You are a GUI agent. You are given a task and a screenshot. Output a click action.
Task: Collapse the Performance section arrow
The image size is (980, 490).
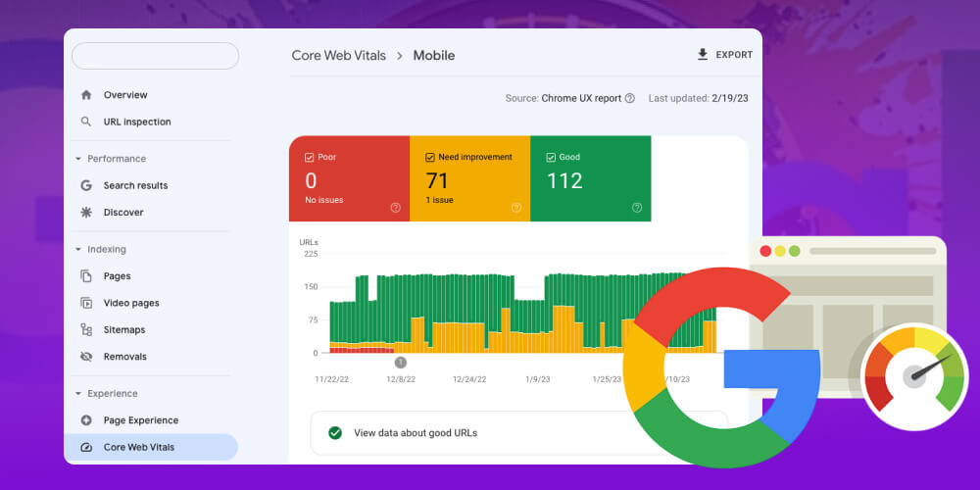pyautogui.click(x=78, y=159)
